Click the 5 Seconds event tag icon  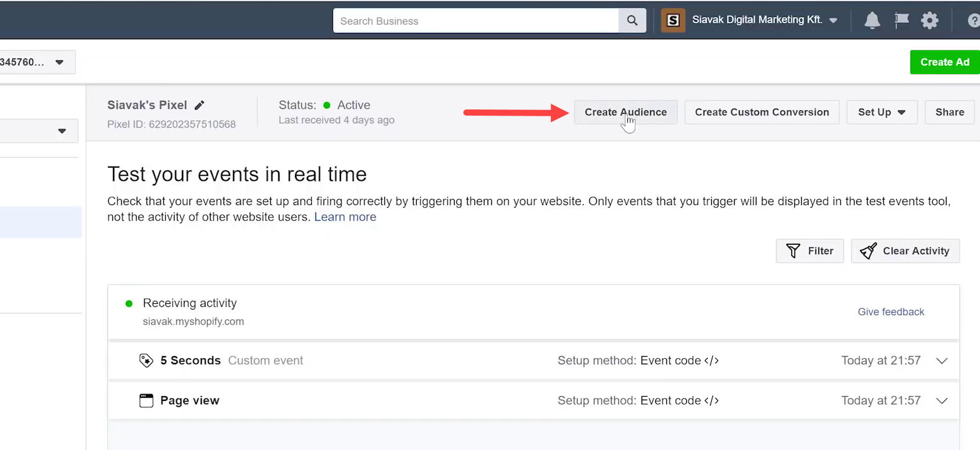coord(146,360)
